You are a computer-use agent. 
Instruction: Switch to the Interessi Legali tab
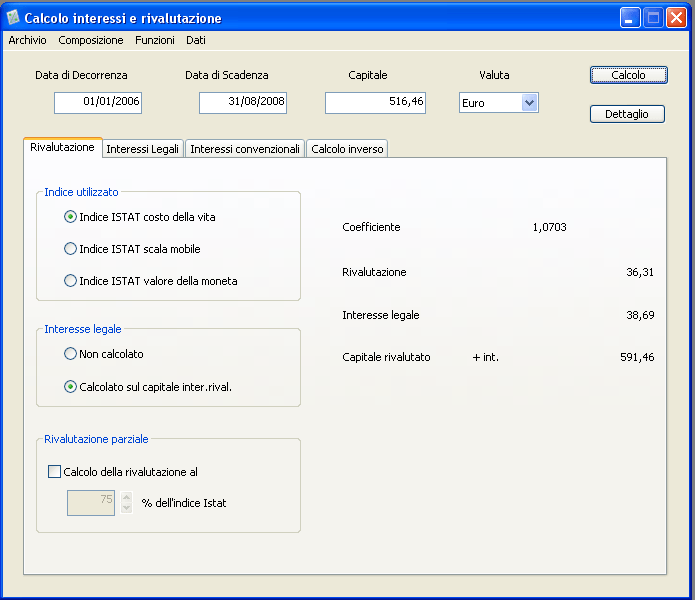(x=143, y=149)
